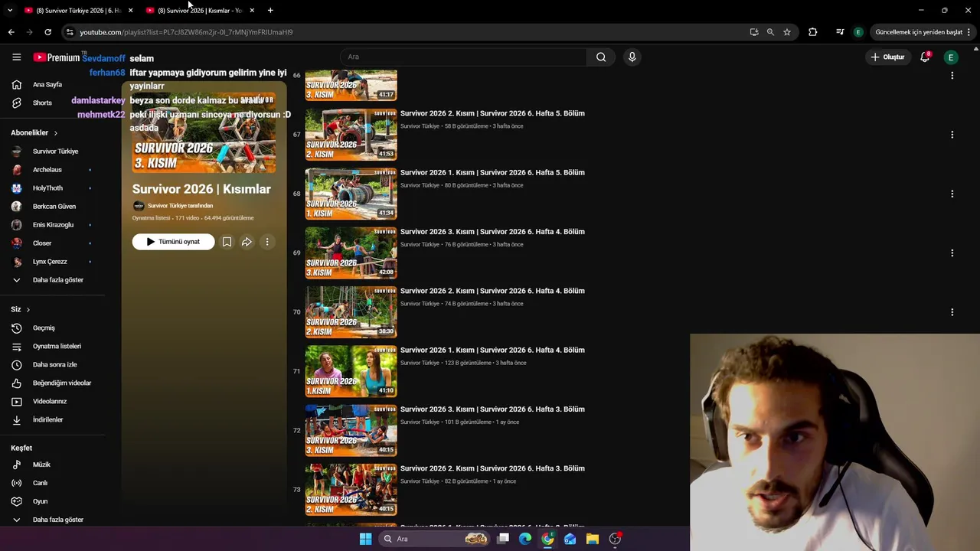This screenshot has height=551, width=980.
Task: Click Güncellemek için yeniden başlat
Action: coord(919,32)
